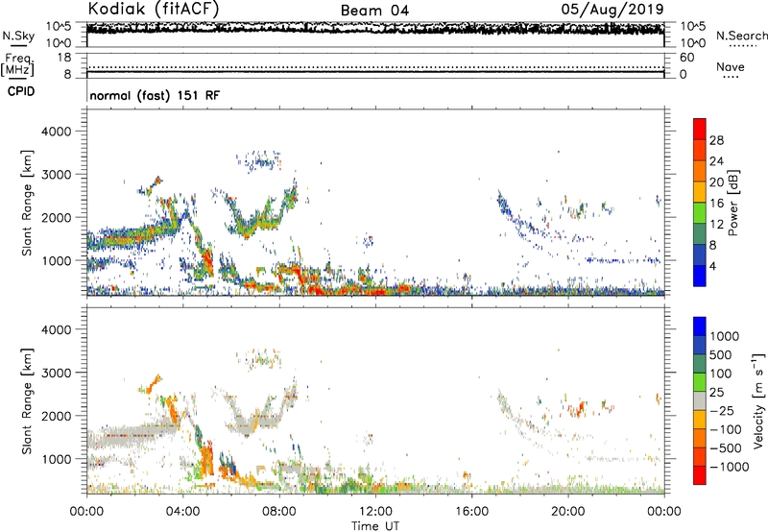The width and height of the screenshot is (768, 532).
Task: Click the "Beam 04" heading
Action: pos(374,11)
